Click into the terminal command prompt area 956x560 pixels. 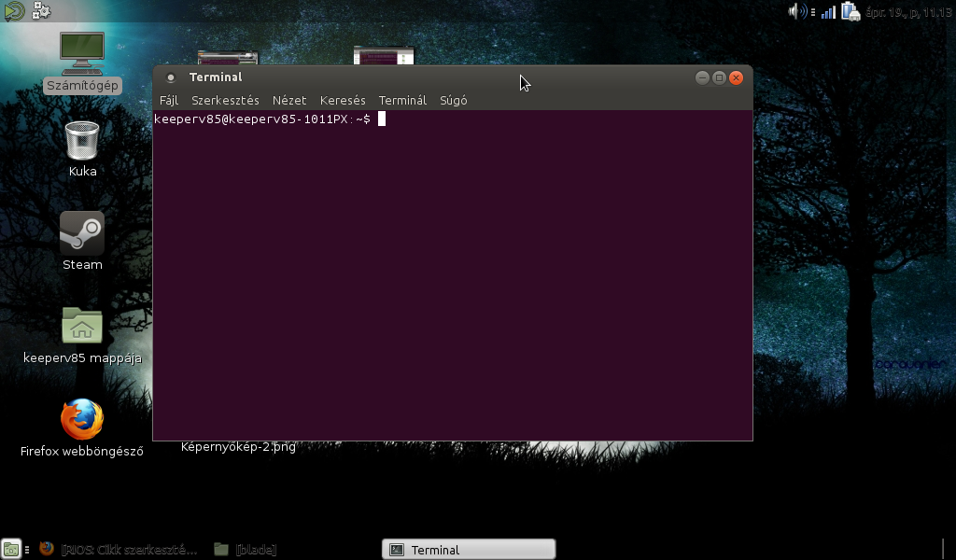[453, 275]
